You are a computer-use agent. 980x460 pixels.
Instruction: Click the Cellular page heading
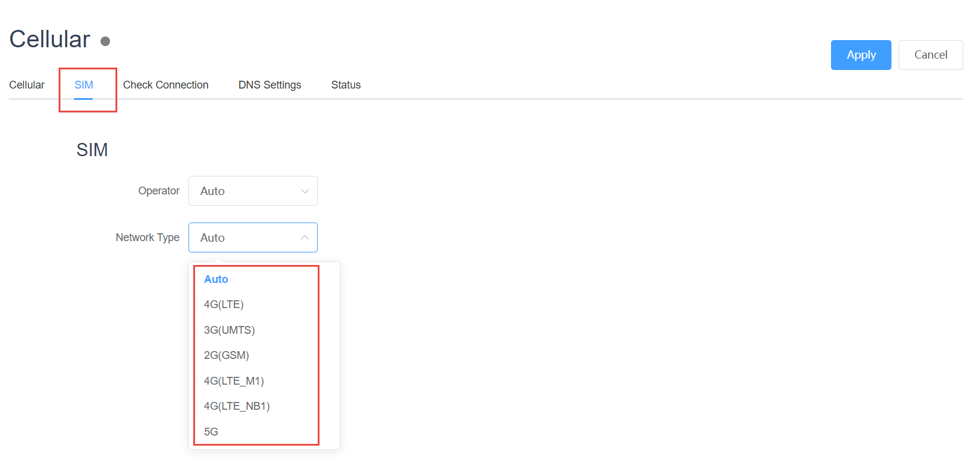pyautogui.click(x=50, y=39)
